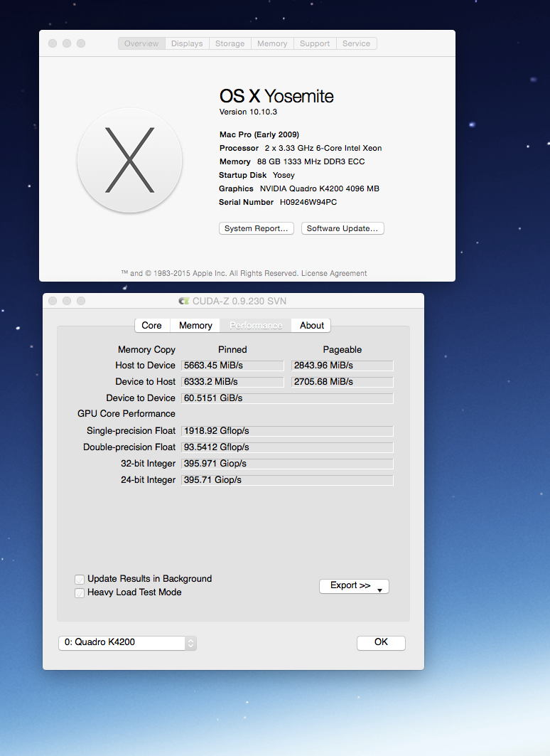Image resolution: width=550 pixels, height=756 pixels.
Task: Click the serial number H09246W94PC
Action: 308,202
